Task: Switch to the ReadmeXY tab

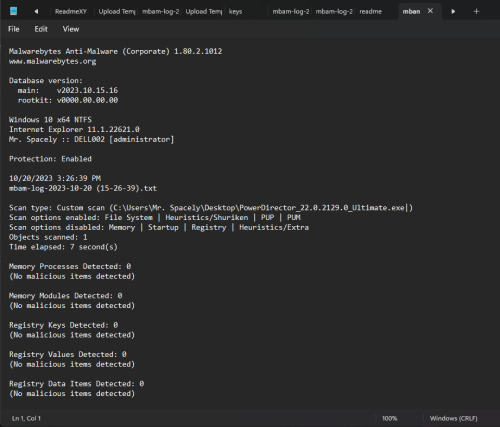Action: pyautogui.click(x=71, y=11)
